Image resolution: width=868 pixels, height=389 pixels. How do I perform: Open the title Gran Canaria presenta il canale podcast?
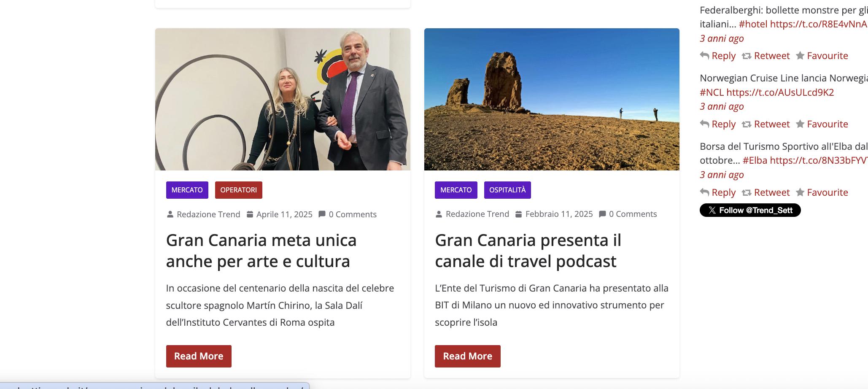coord(528,251)
